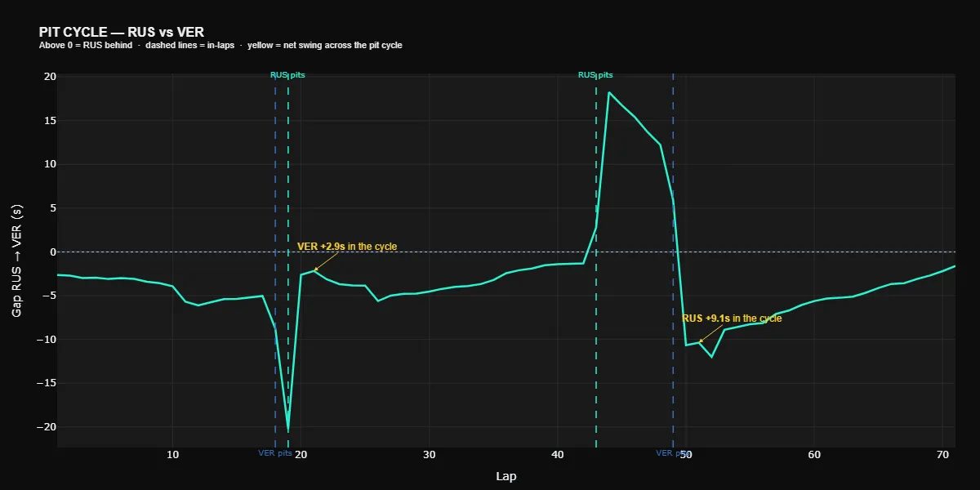Click the y-axis tick label −20

47,427
